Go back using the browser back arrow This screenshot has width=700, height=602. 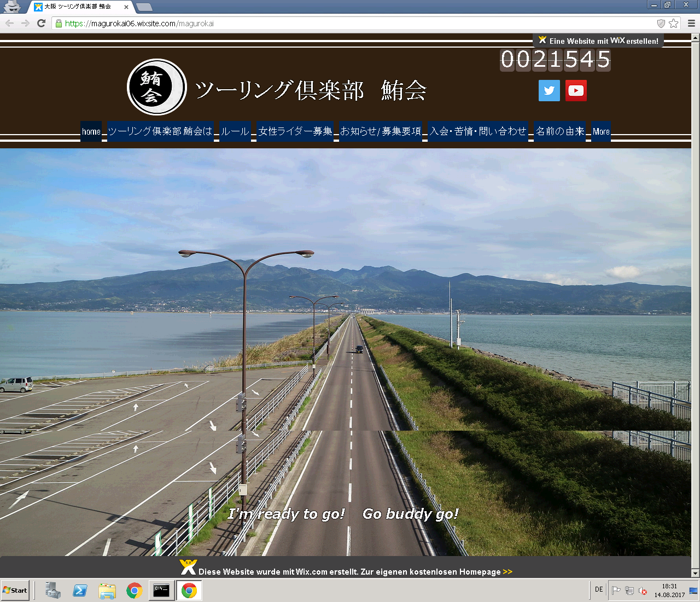coord(9,23)
